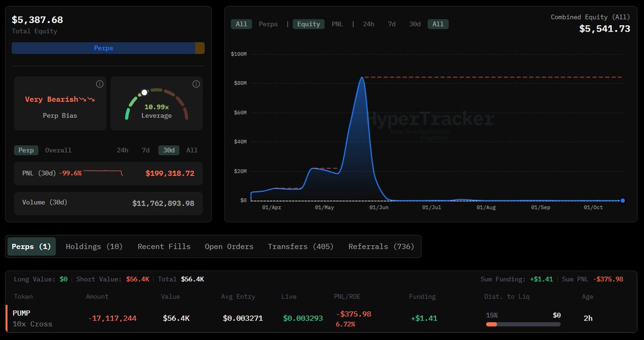Choose 30d range in chart header
The width and height of the screenshot is (644, 340).
coord(415,24)
